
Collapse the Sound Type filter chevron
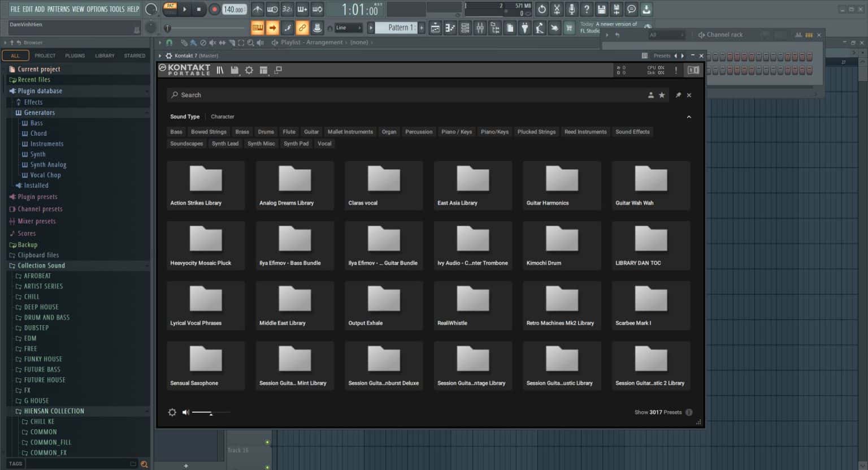689,117
